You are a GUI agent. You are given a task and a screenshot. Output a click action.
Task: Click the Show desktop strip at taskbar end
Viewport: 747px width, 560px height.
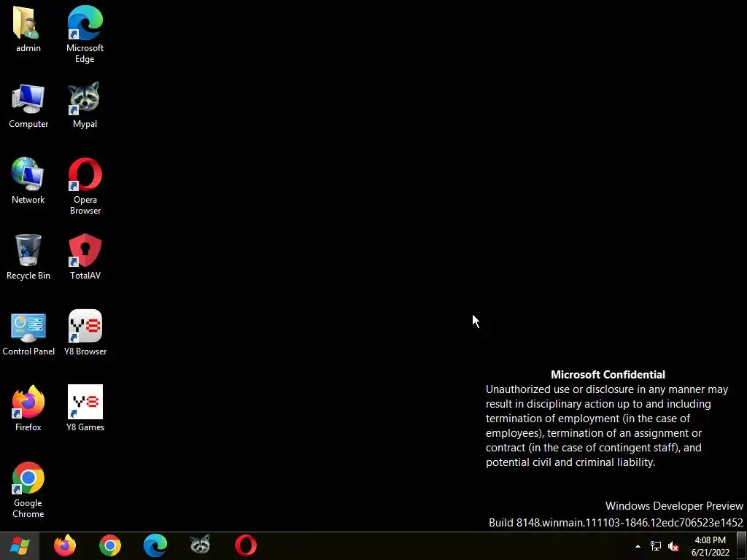coord(742,546)
